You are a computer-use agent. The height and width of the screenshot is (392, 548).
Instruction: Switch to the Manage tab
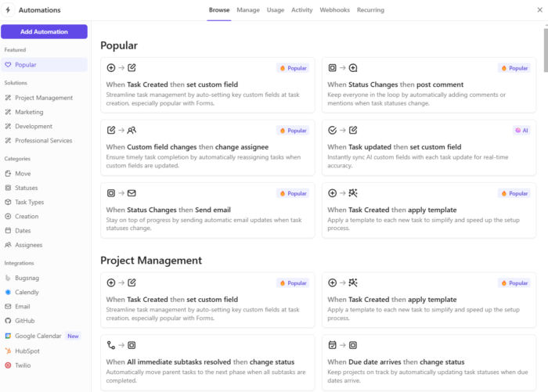pyautogui.click(x=248, y=10)
